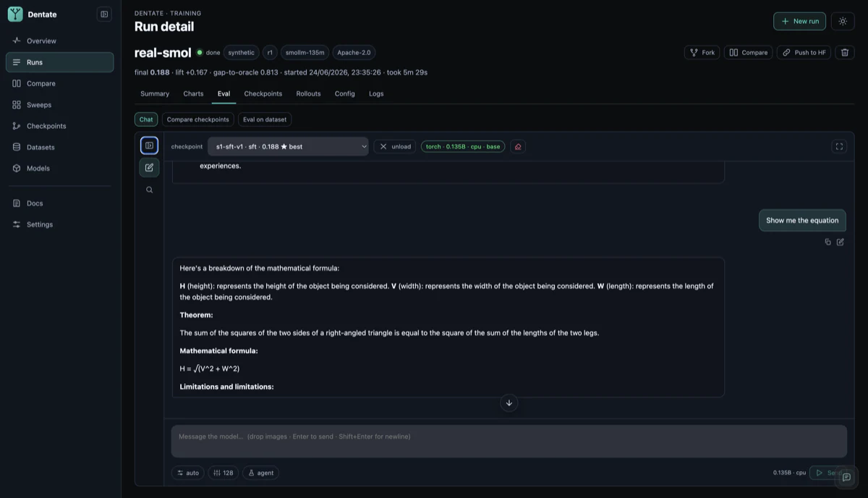Collapse the left sidebar panel icon
Viewport: 868px width, 498px height.
[x=104, y=14]
